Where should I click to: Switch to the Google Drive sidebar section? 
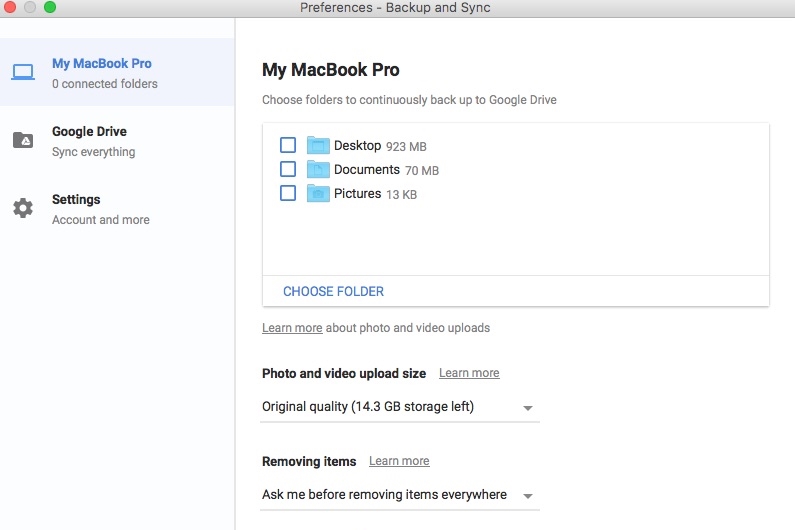[x=117, y=140]
